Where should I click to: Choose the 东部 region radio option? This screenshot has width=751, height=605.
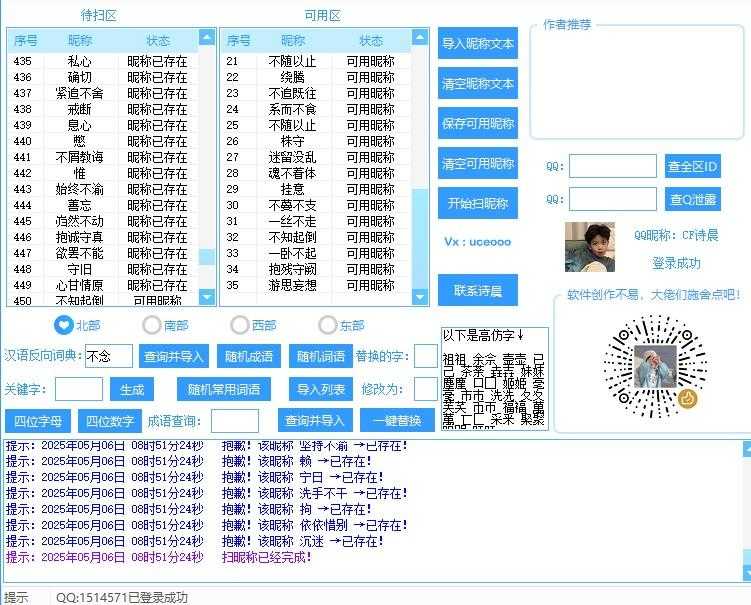pyautogui.click(x=328, y=325)
